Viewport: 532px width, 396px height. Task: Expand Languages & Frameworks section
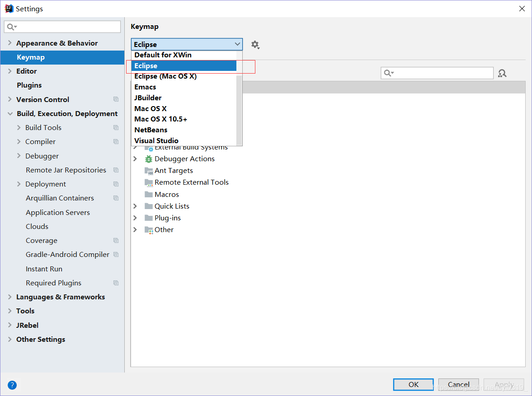(x=9, y=297)
